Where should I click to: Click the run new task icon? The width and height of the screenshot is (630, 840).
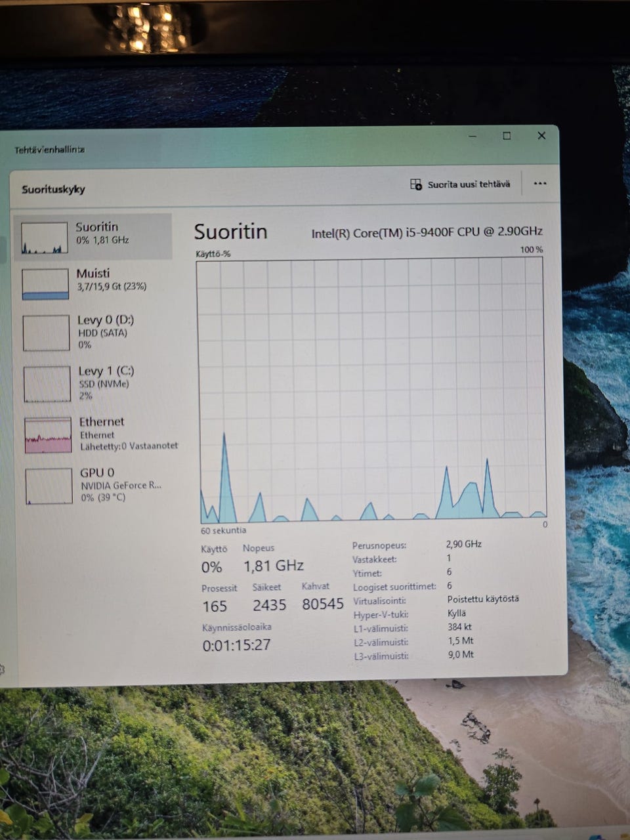coord(416,184)
